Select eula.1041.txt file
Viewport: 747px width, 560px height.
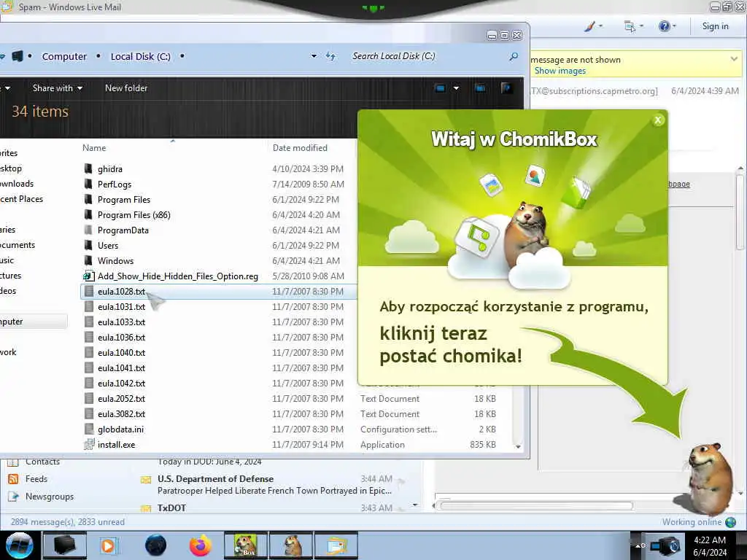121,367
